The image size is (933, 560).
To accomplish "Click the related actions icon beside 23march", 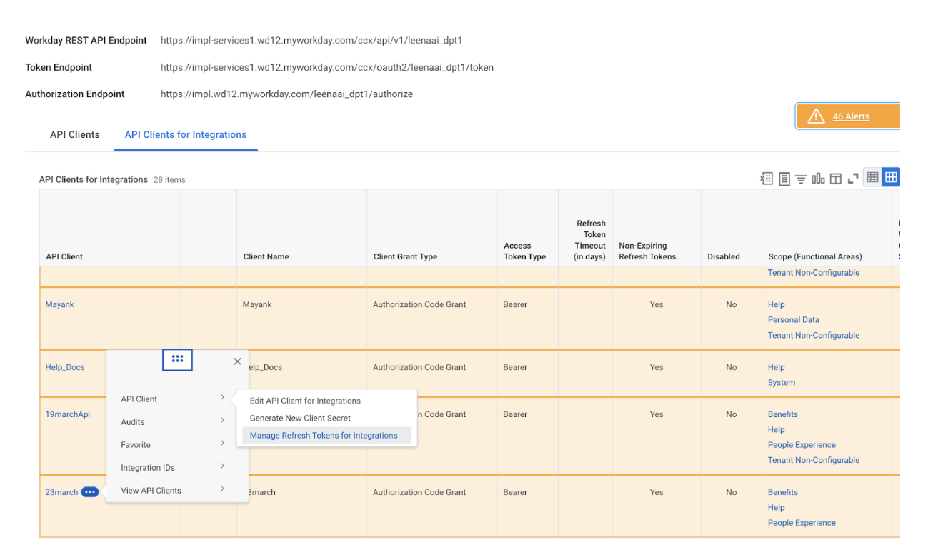I will tap(90, 492).
